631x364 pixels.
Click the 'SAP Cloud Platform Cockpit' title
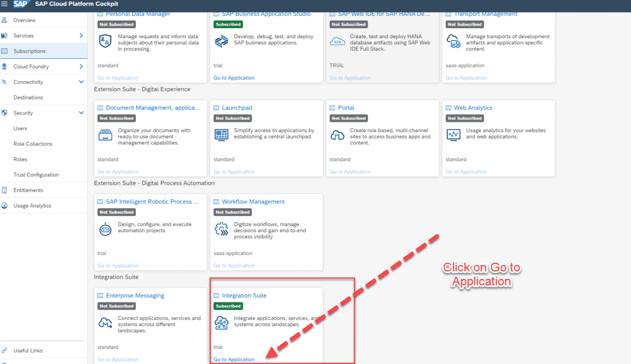77,4
